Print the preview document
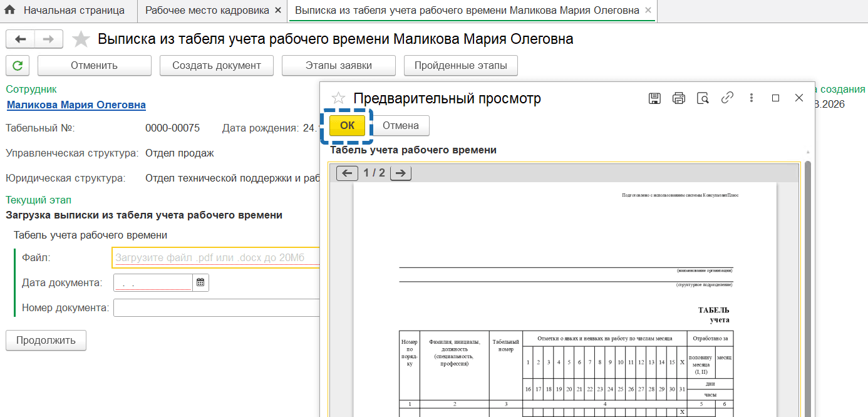 [x=679, y=98]
